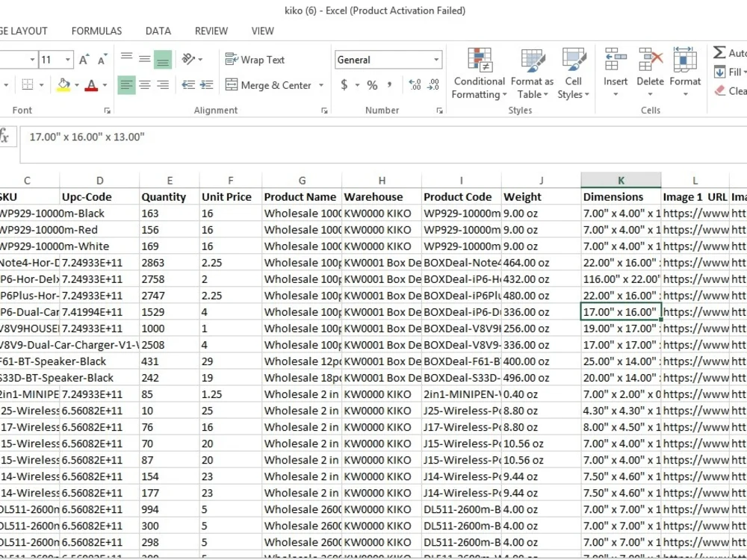Expand the Insert cells dropdown arrow

pos(616,94)
